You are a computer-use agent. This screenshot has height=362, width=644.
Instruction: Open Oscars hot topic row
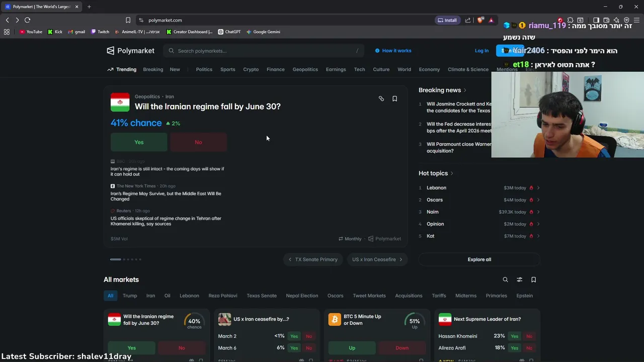(479, 200)
